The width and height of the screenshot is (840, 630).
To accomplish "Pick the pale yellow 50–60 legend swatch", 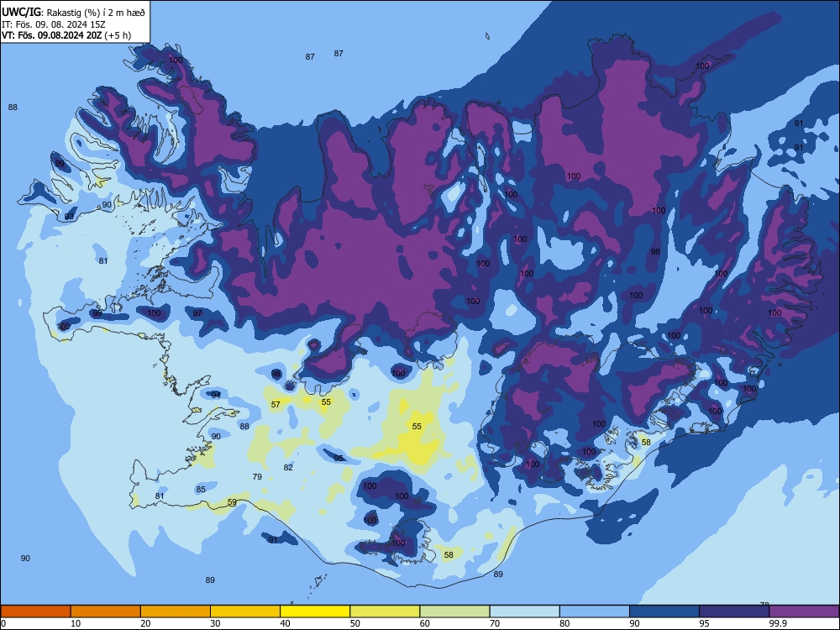I will (385, 612).
